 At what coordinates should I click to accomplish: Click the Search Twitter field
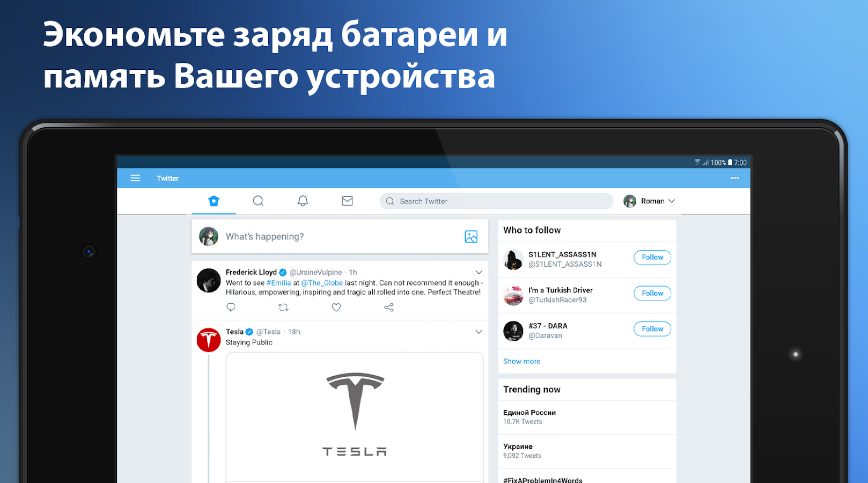(x=496, y=201)
